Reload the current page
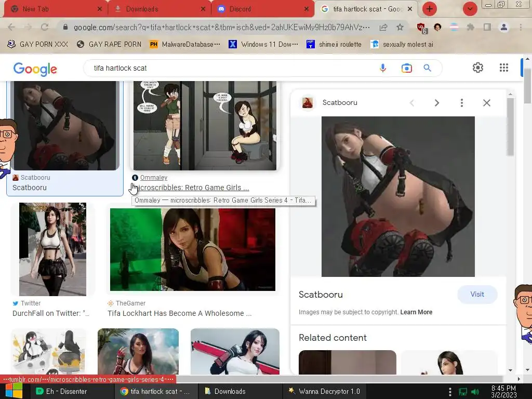The width and height of the screenshot is (532, 399). pyautogui.click(x=45, y=27)
